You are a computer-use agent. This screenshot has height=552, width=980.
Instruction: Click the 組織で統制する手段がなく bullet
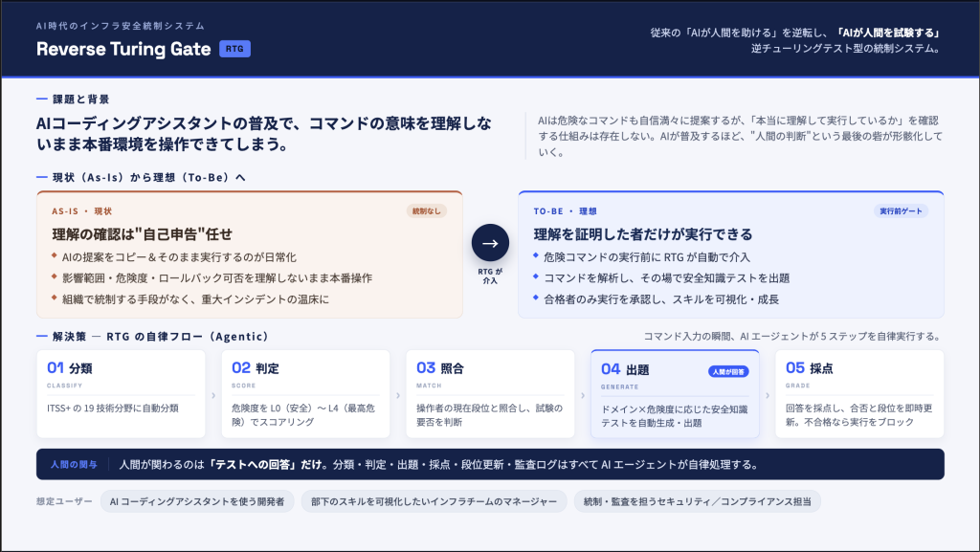(195, 299)
